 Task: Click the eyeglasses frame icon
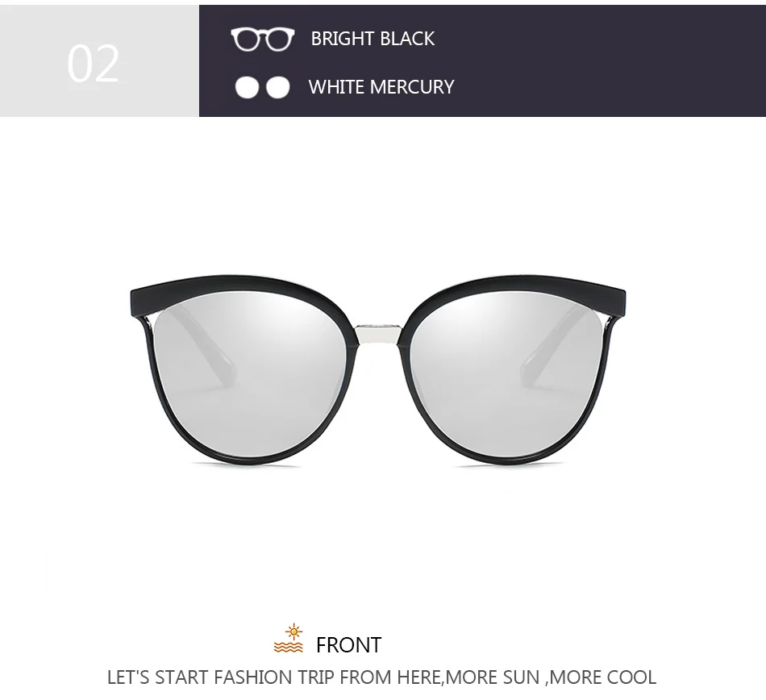click(x=263, y=39)
